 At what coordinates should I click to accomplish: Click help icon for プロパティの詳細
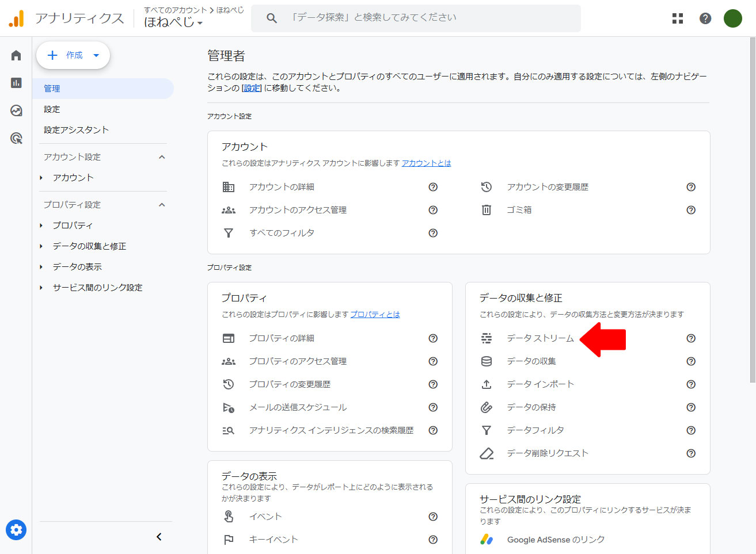[x=433, y=338]
